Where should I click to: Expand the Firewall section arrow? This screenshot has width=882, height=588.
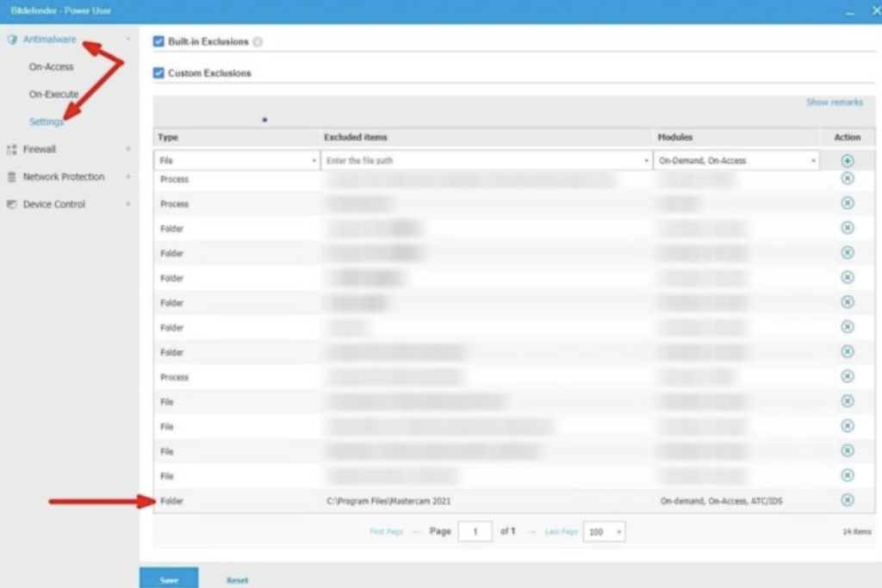point(128,150)
